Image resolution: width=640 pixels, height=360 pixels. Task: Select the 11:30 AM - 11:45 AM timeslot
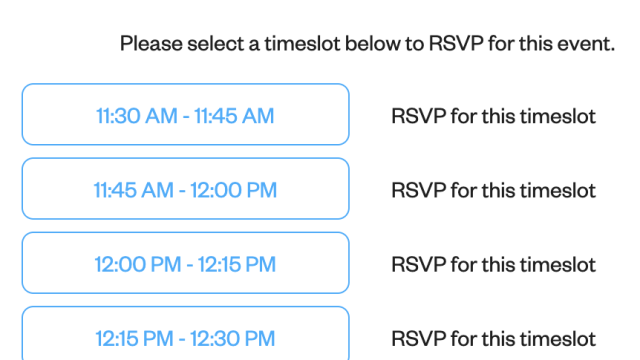(186, 114)
